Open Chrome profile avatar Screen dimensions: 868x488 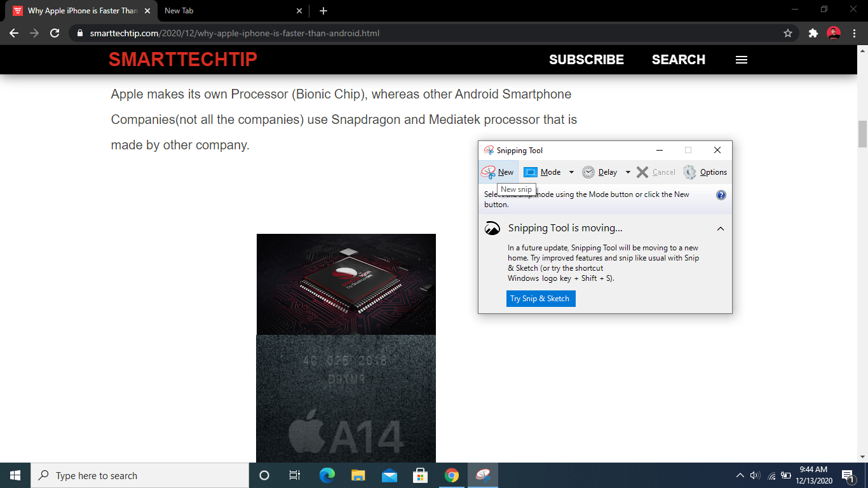pos(834,33)
